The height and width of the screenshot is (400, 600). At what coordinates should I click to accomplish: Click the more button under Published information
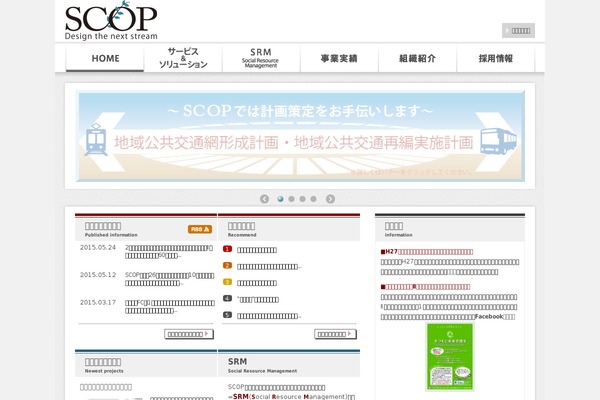(x=189, y=334)
